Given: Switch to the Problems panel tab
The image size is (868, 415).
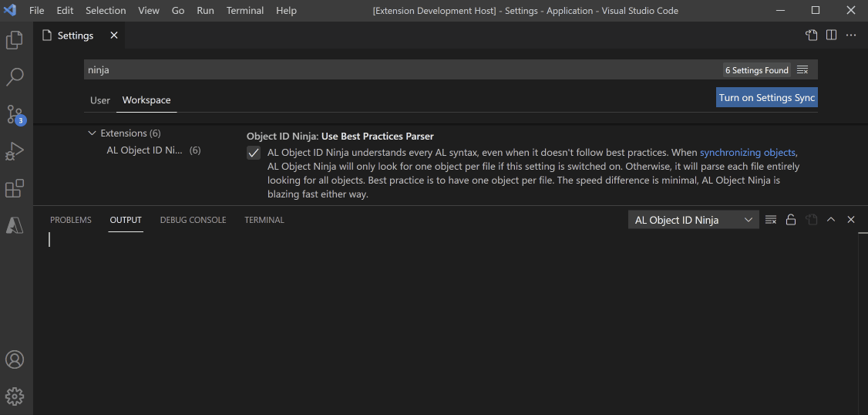Looking at the screenshot, I should [x=71, y=220].
